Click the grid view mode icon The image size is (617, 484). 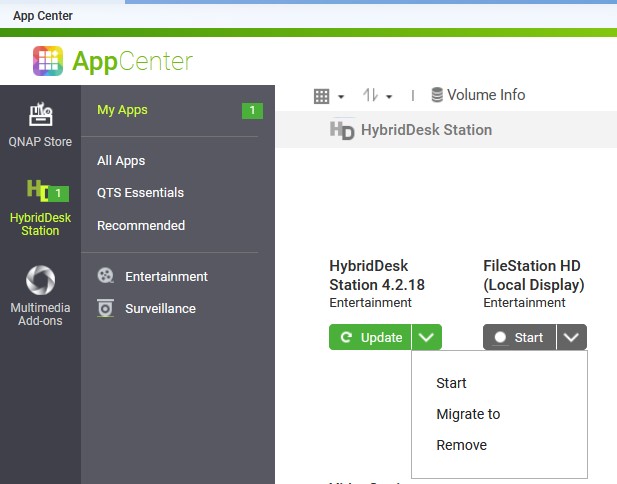pos(321,96)
